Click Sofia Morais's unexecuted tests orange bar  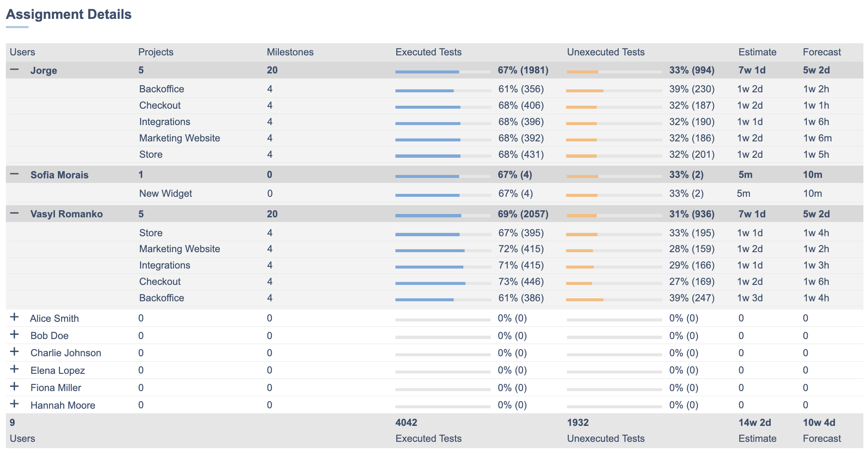pyautogui.click(x=582, y=176)
